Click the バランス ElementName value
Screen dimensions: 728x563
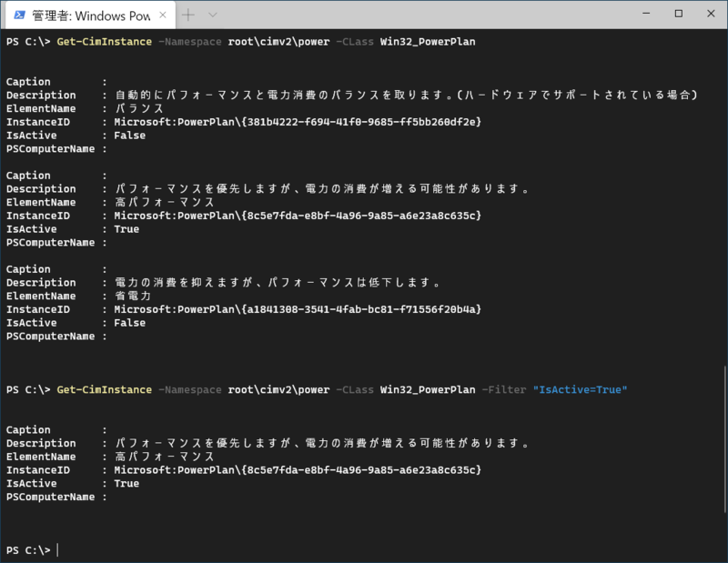pos(139,108)
